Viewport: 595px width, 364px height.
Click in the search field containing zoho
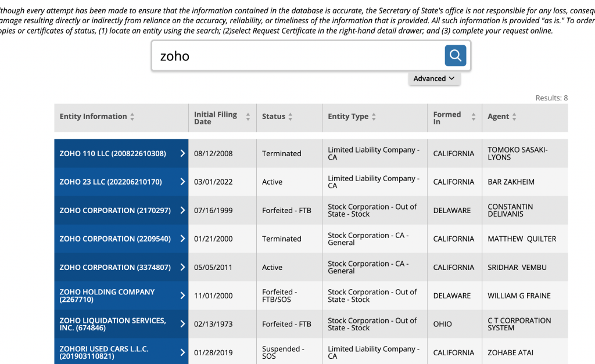pyautogui.click(x=296, y=56)
